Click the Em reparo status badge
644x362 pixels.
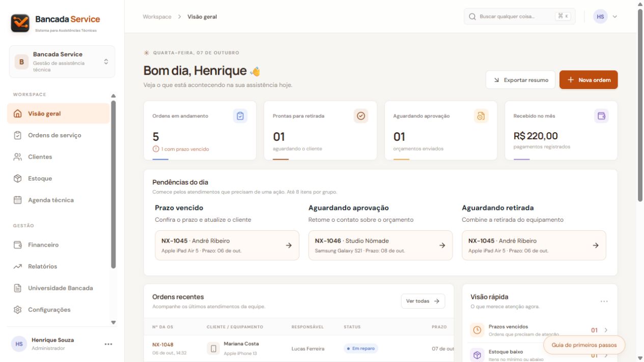point(361,348)
